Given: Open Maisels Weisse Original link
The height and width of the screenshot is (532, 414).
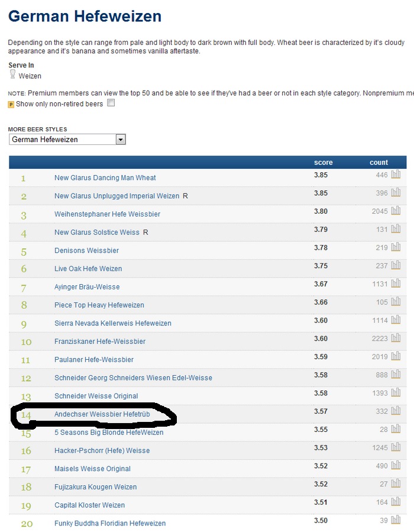Looking at the screenshot, I should click(x=92, y=469).
